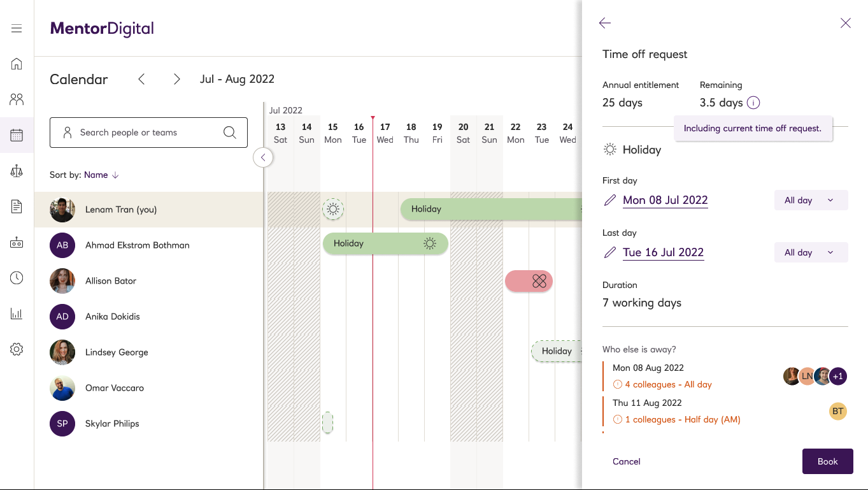Viewport: 868px width, 490px height.
Task: Click the Book button
Action: 828,461
